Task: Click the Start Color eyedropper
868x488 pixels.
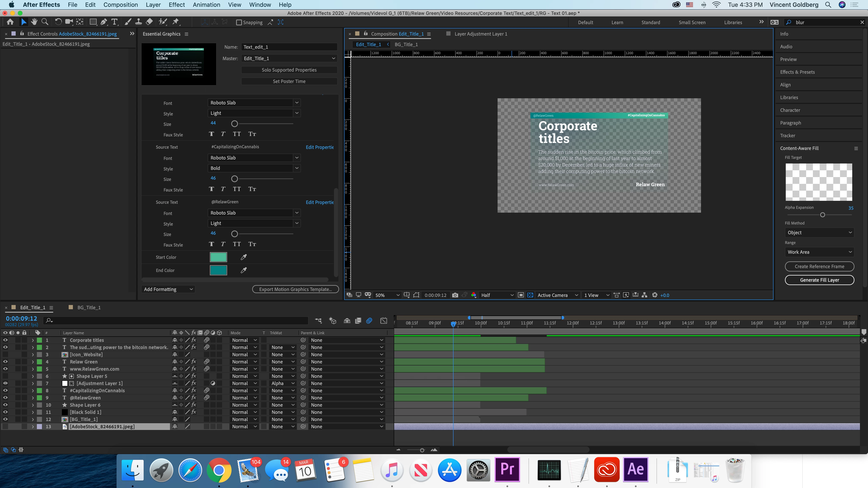Action: [244, 257]
